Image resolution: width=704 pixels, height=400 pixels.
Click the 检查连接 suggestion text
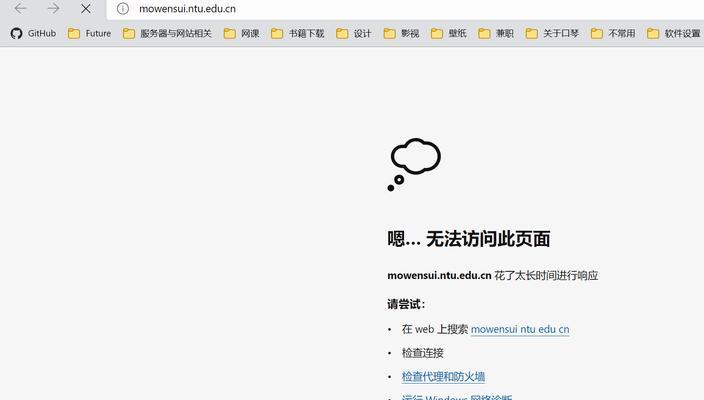coord(422,353)
